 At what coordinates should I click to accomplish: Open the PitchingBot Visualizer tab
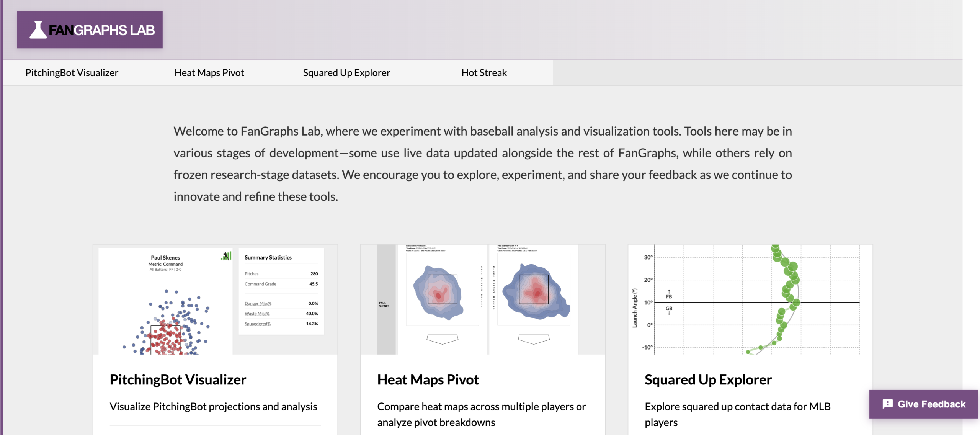point(72,73)
